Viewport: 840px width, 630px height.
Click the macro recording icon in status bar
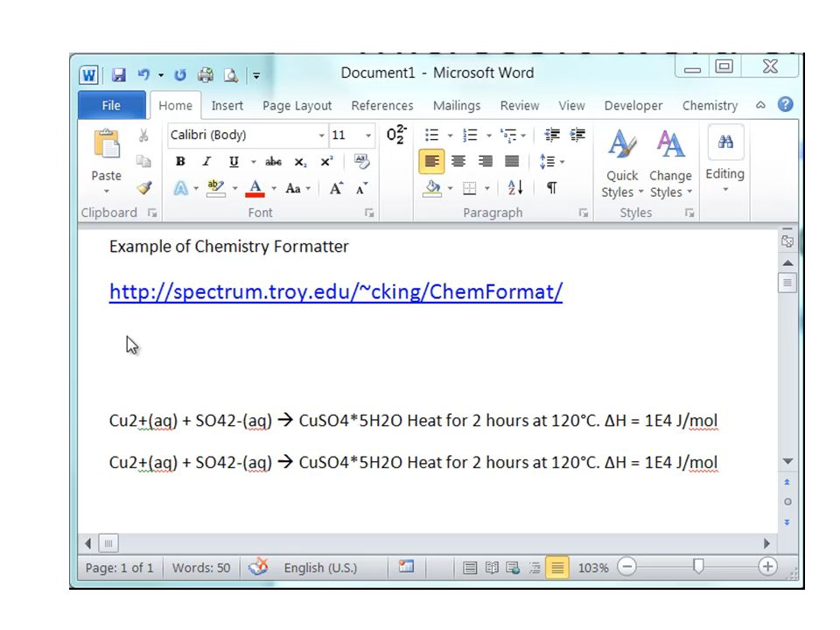tap(406, 566)
